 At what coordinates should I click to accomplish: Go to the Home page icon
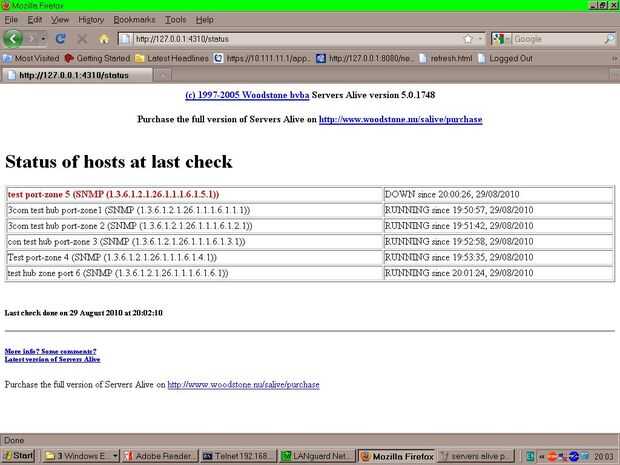(x=104, y=39)
